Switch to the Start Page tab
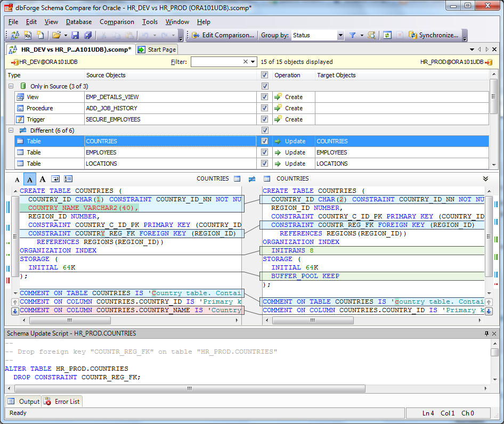 pyautogui.click(x=157, y=50)
